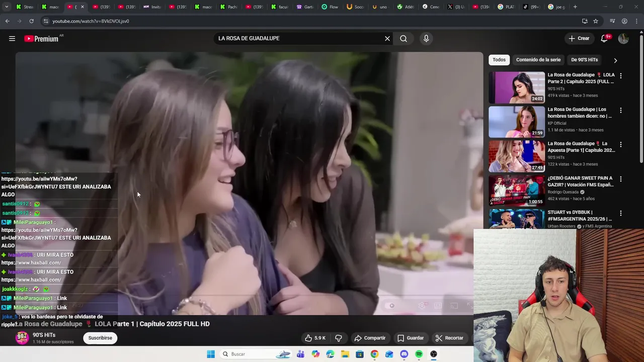The width and height of the screenshot is (644, 362).
Task: Open the tab search dropdown arrow
Action: [7, 7]
